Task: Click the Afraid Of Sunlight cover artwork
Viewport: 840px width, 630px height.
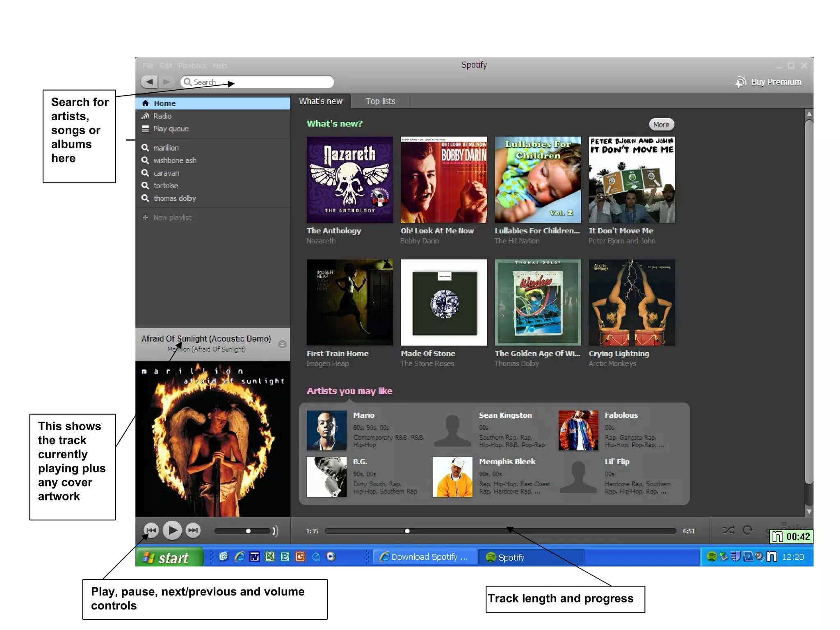Action: 213,439
